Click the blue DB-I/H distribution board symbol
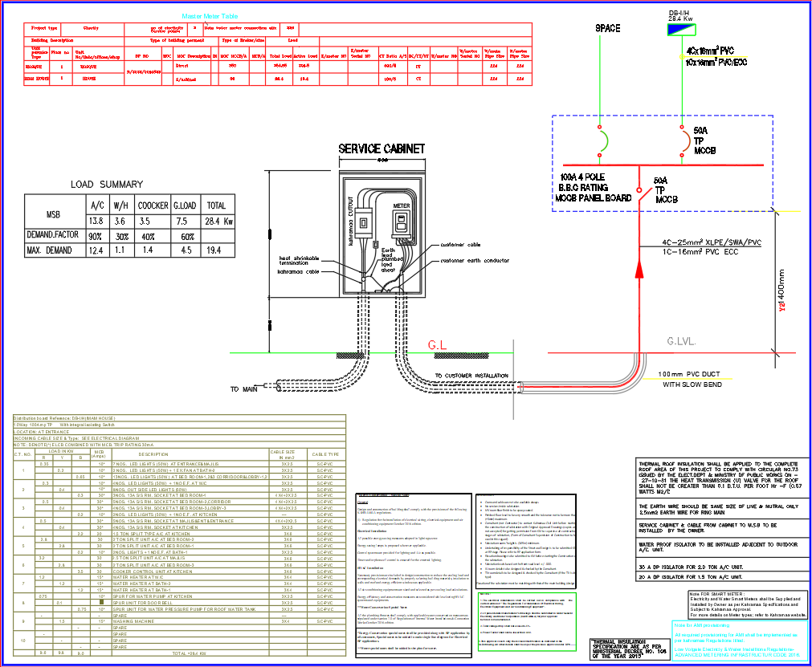This screenshot has width=812, height=667. [x=682, y=30]
